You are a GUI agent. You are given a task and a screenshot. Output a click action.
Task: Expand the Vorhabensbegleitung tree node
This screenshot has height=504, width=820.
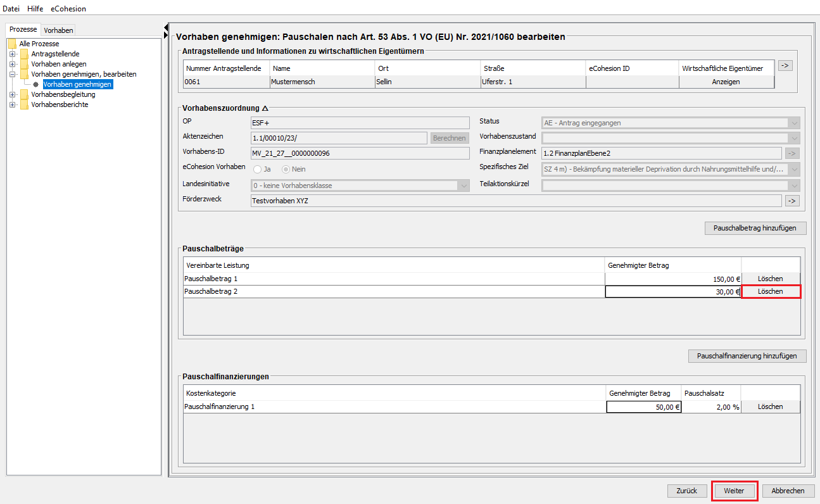13,94
